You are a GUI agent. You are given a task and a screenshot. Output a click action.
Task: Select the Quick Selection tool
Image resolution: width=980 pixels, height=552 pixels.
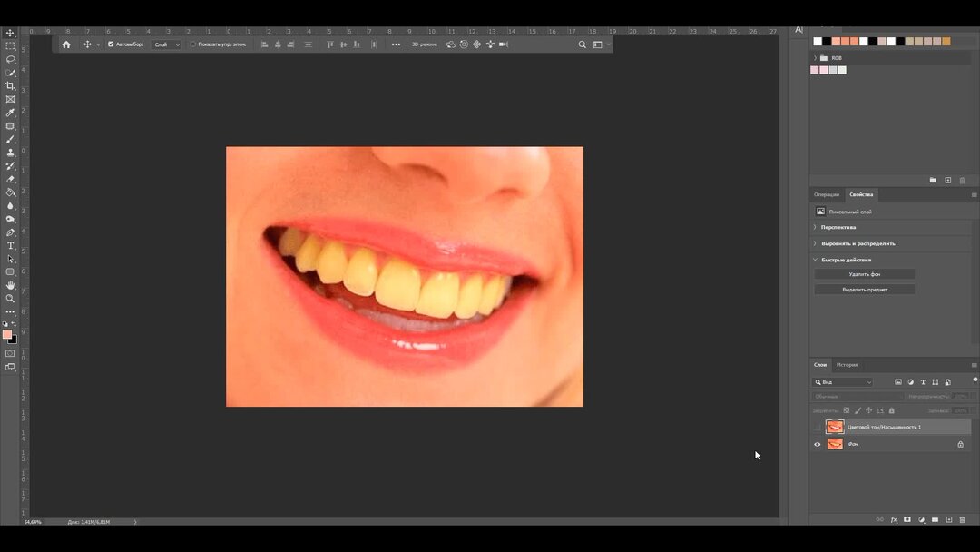coord(10,73)
